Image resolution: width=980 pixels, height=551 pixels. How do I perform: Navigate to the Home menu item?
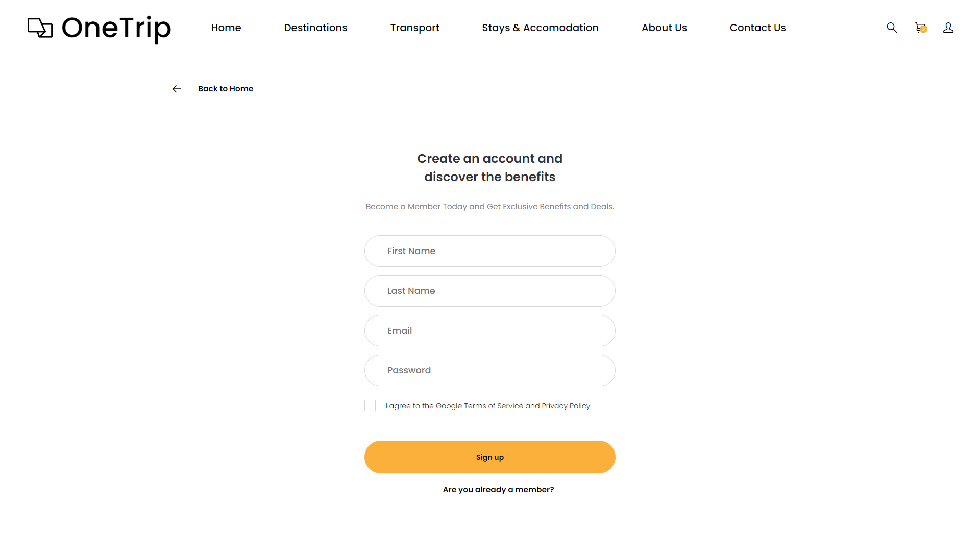[x=226, y=28]
